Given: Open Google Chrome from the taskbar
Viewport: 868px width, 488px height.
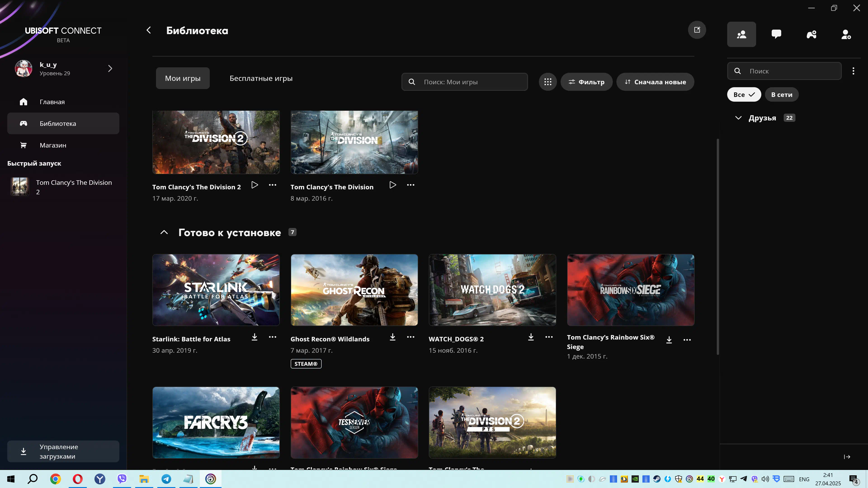Looking at the screenshot, I should point(55,479).
